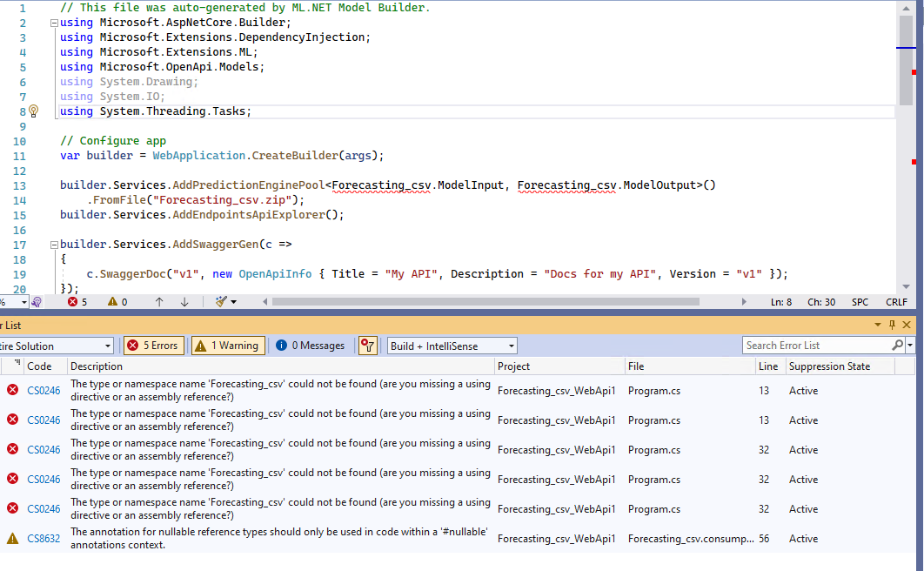The height and width of the screenshot is (571, 924).
Task: Click Forecasting_csv.consump... file cell
Action: pyautogui.click(x=691, y=539)
